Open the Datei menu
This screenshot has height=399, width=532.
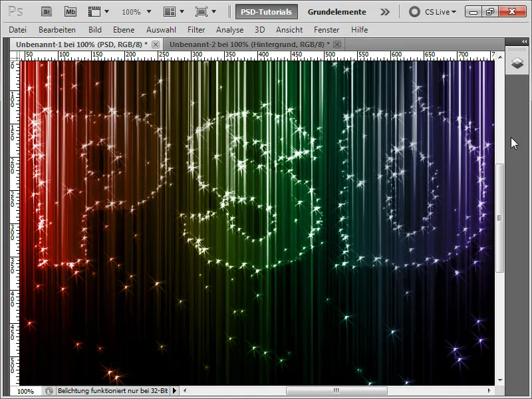tap(18, 30)
